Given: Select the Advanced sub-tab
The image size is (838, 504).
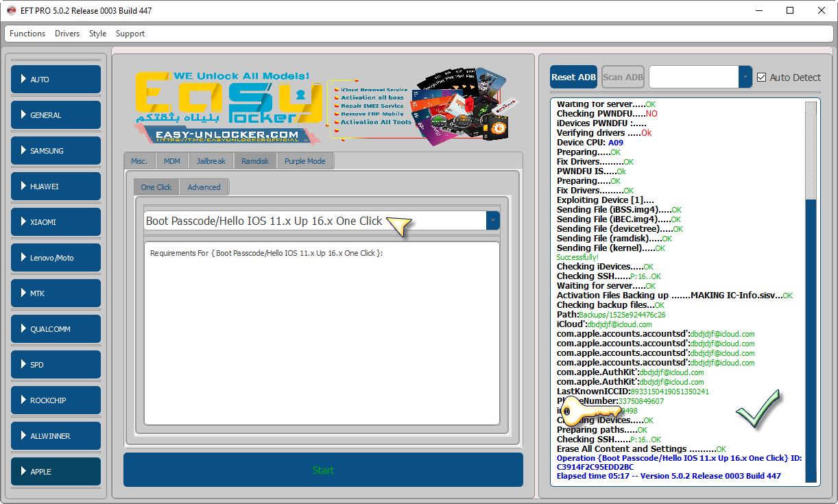Looking at the screenshot, I should click(204, 187).
